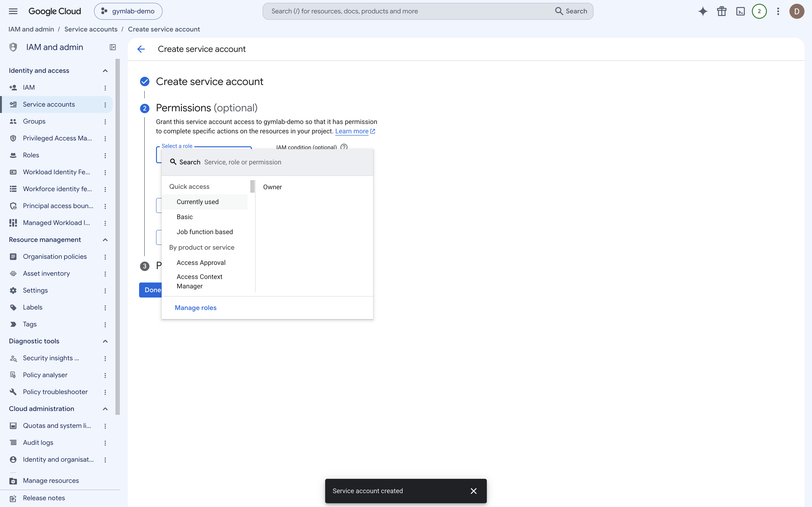The width and height of the screenshot is (812, 507).
Task: Click the Done button
Action: 151,290
